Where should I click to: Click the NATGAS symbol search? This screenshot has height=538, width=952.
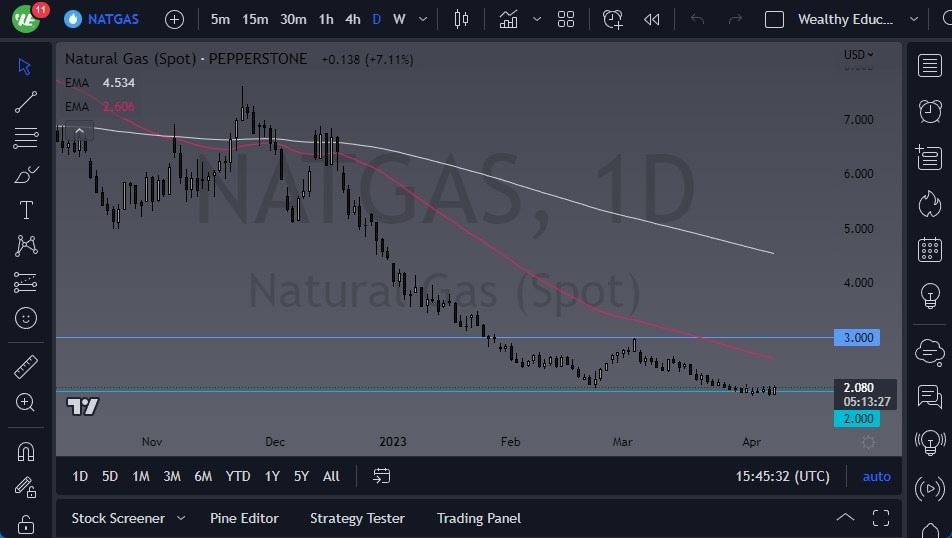pyautogui.click(x=102, y=19)
